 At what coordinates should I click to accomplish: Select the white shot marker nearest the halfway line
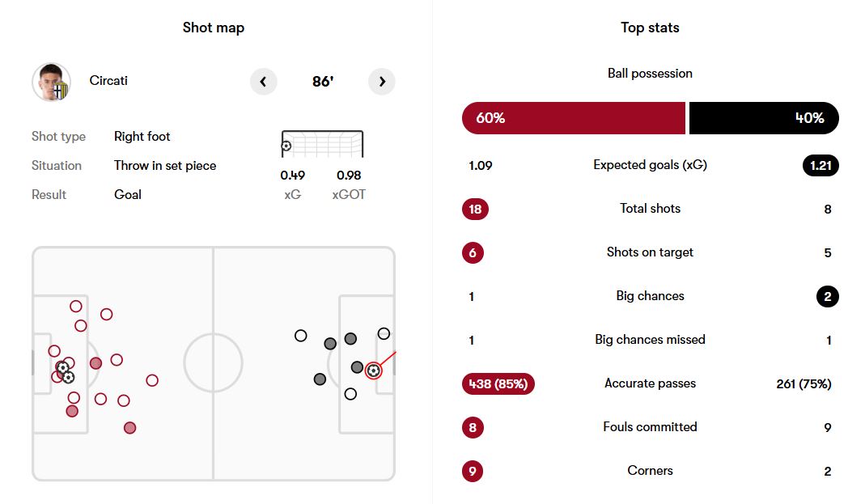coord(301,335)
